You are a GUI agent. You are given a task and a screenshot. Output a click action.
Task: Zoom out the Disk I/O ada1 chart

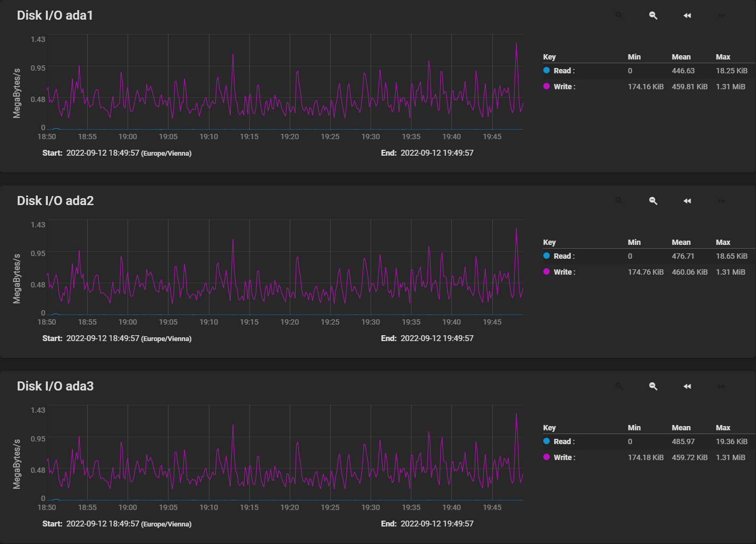click(x=653, y=15)
